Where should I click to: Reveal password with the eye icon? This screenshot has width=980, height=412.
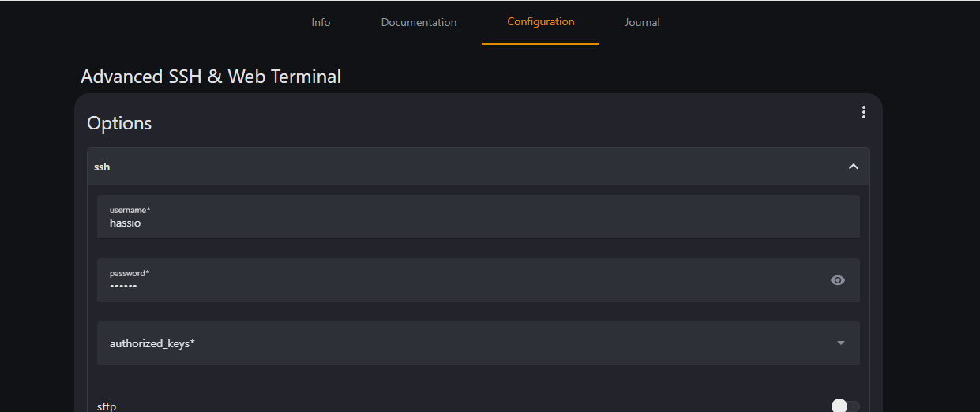click(838, 280)
